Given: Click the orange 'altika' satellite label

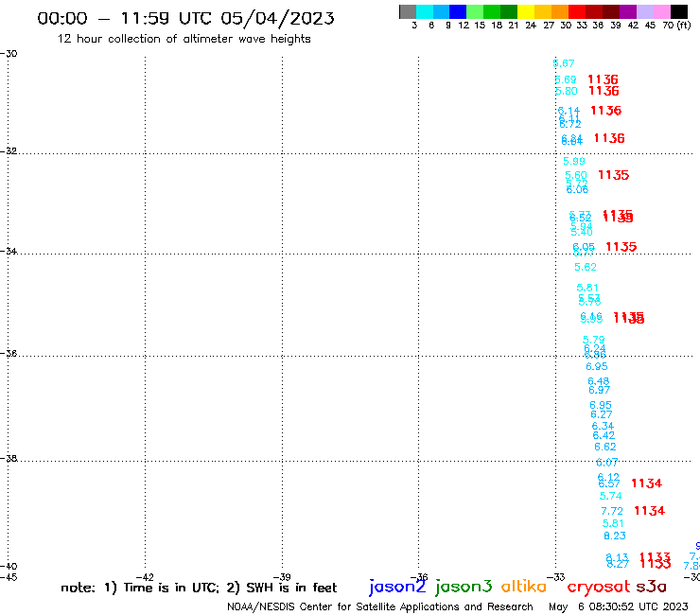Looking at the screenshot, I should 524,586.
